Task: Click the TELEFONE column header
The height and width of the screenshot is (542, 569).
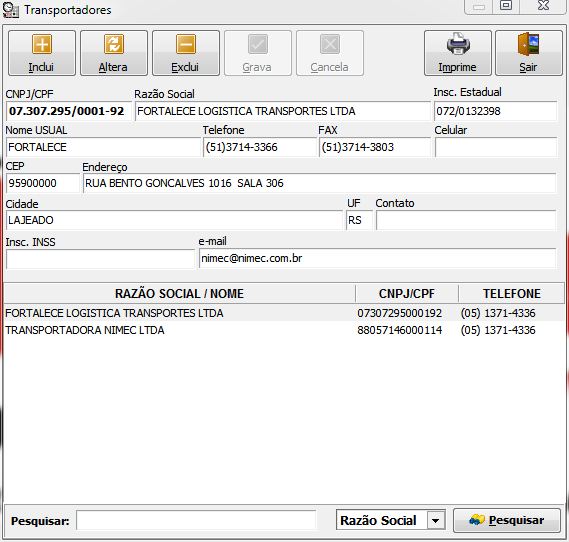Action: point(511,293)
